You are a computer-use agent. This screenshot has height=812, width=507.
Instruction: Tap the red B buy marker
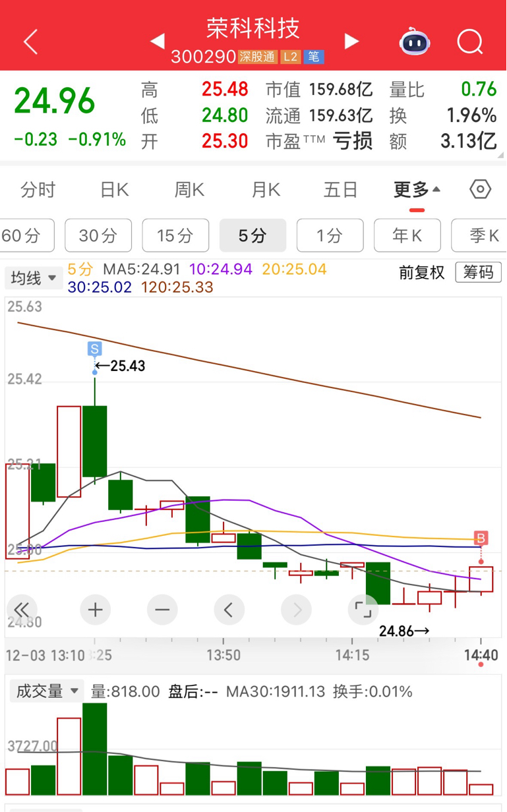(x=481, y=538)
